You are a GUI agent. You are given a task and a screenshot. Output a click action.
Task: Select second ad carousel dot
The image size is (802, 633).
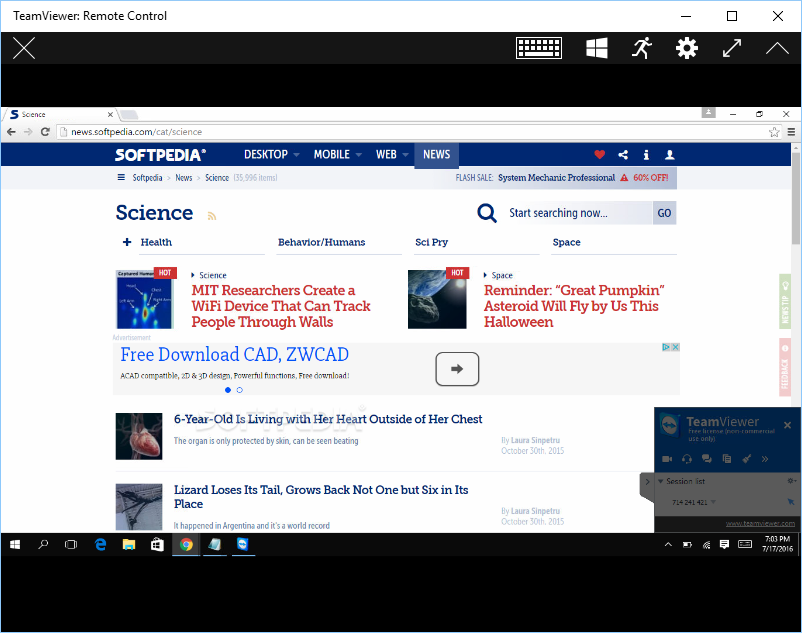[239, 390]
